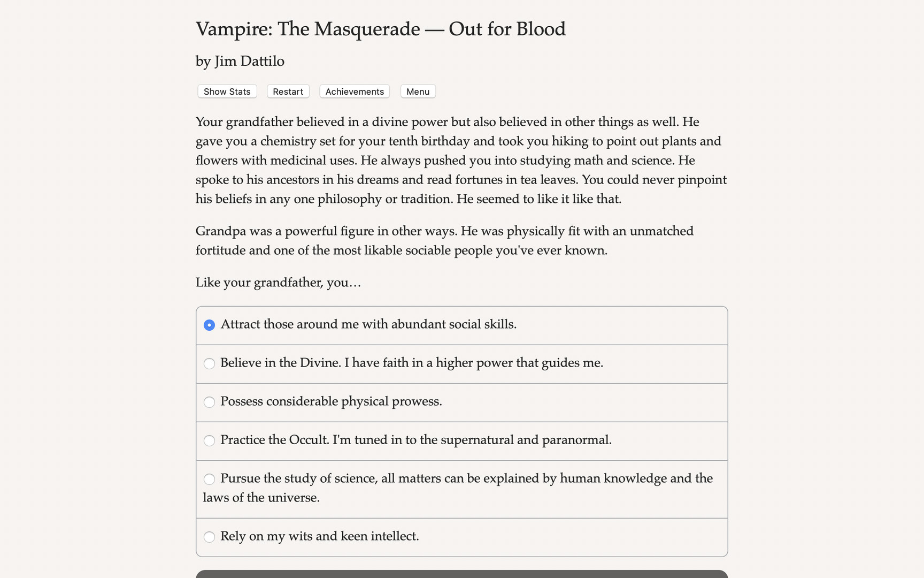Image resolution: width=924 pixels, height=578 pixels.
Task: Choose the "Believe in the Divine" option
Action: click(412, 363)
